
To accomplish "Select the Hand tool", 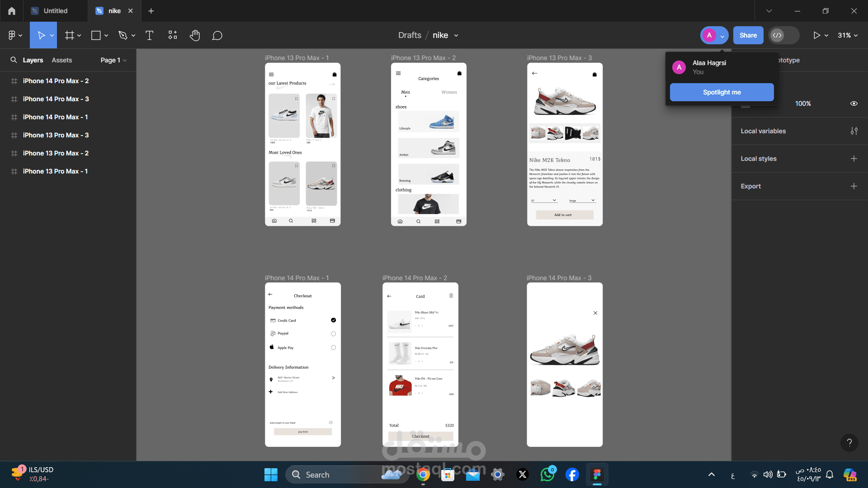I will tap(195, 35).
